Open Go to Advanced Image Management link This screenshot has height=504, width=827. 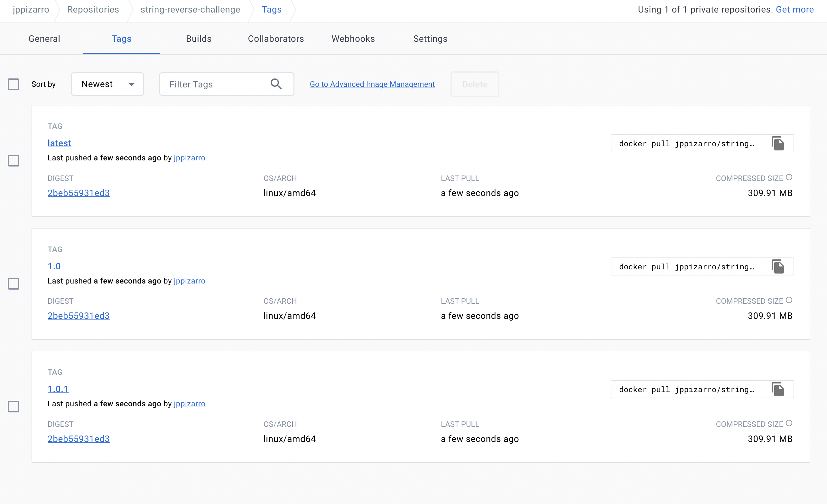pos(372,84)
